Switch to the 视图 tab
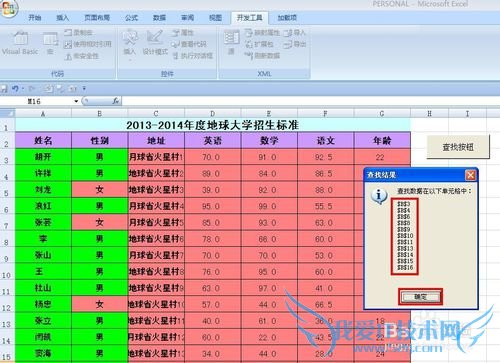The height and width of the screenshot is (363, 500). (x=215, y=18)
